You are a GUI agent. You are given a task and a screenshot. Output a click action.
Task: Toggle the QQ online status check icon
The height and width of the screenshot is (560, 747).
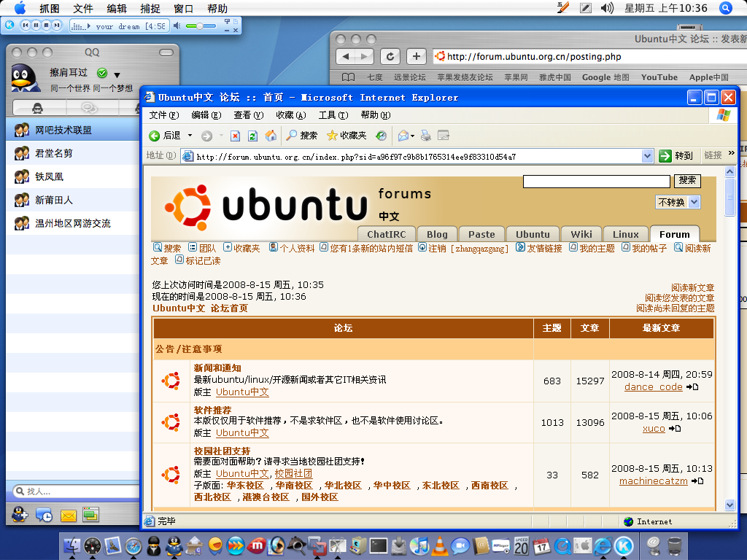102,73
